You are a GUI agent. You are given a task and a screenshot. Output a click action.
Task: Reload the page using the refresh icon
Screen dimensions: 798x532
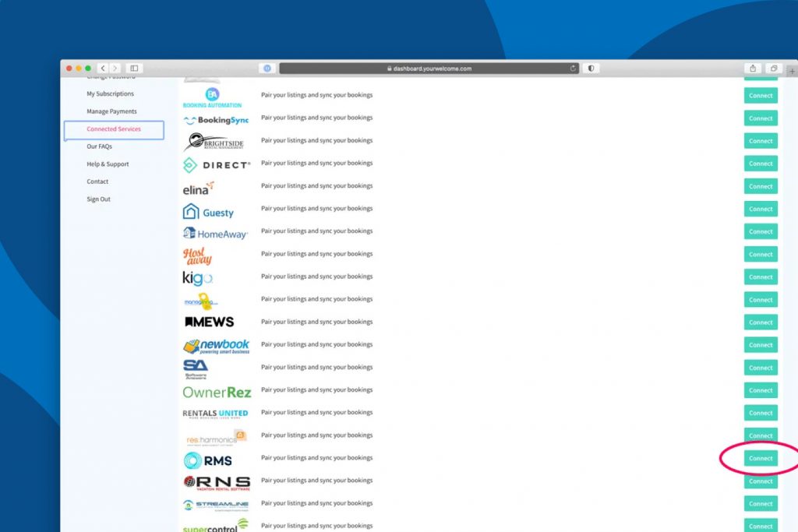(x=573, y=69)
